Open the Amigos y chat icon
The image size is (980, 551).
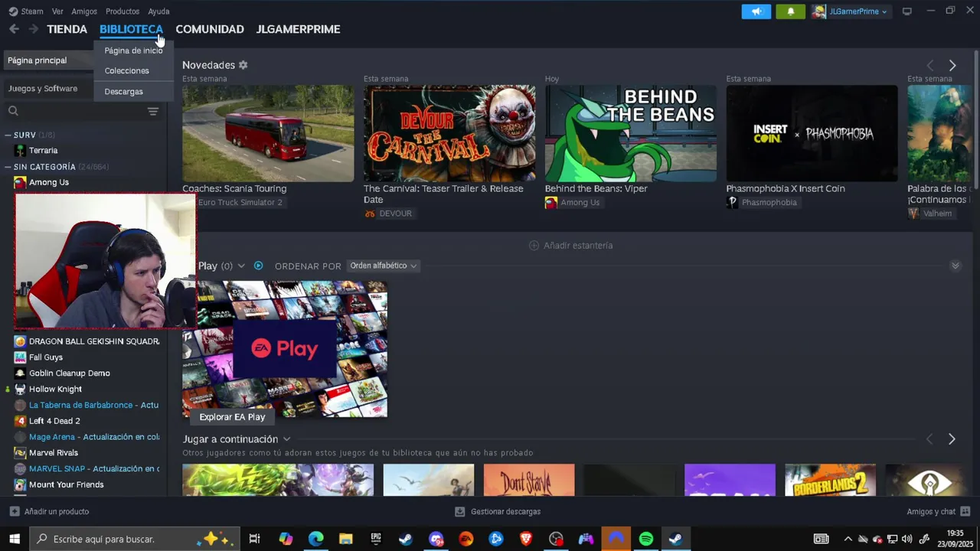(965, 511)
